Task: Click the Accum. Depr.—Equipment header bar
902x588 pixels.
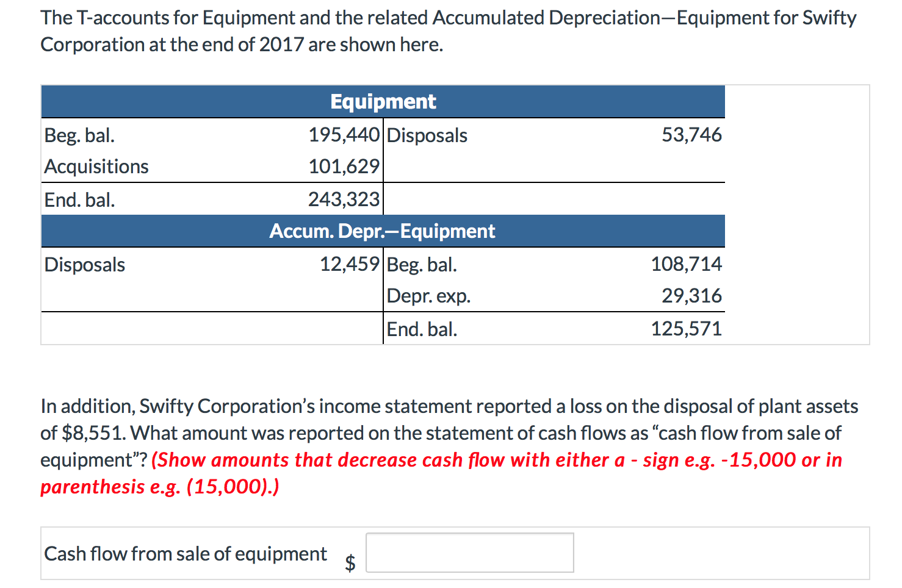Action: point(382,231)
